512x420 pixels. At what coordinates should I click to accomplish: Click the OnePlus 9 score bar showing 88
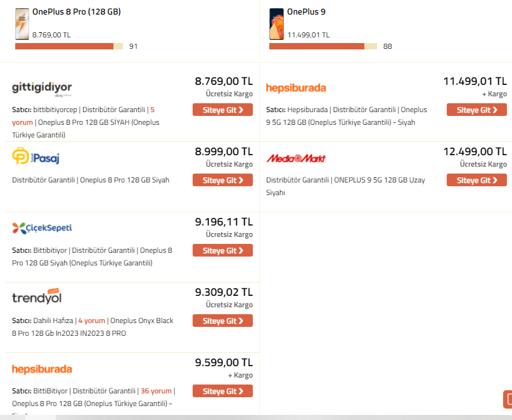[x=323, y=46]
